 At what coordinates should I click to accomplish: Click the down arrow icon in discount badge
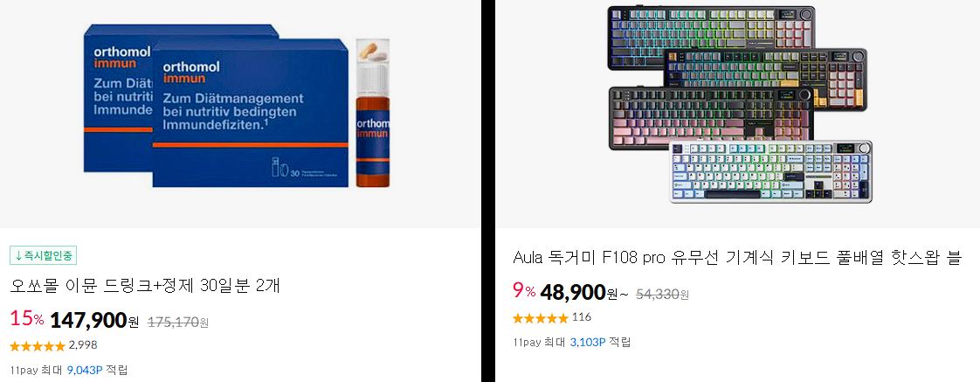18,255
